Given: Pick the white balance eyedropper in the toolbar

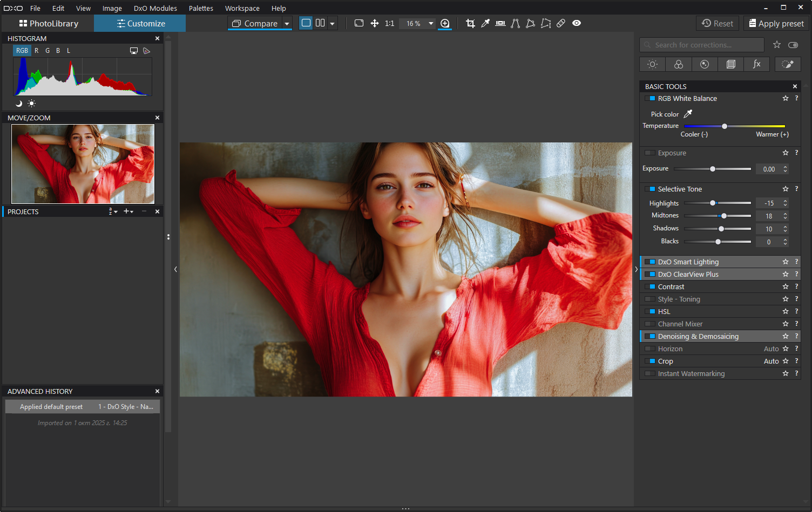Looking at the screenshot, I should [485, 23].
